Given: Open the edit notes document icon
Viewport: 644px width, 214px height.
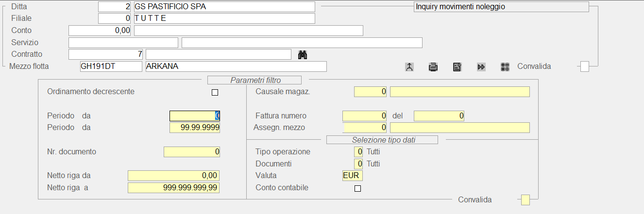Looking at the screenshot, I should [457, 67].
